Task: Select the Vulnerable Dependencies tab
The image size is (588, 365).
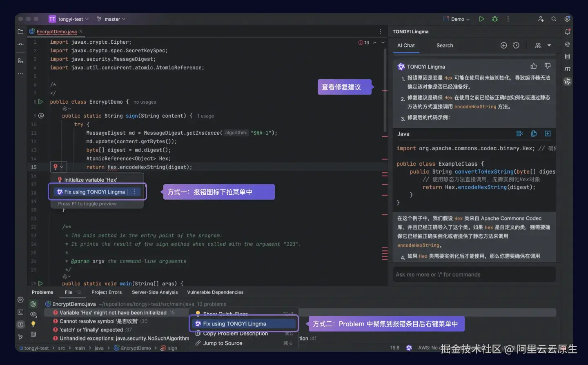Action: click(x=215, y=292)
